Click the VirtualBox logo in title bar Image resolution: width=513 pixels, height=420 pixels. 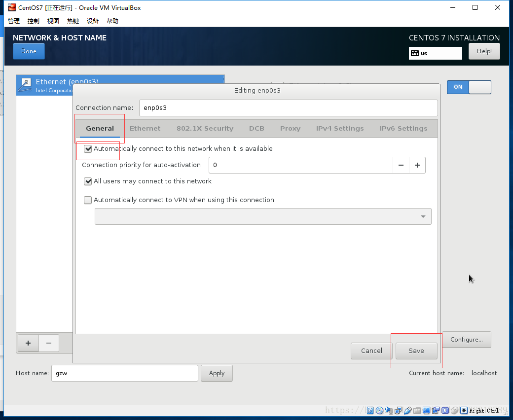click(12, 7)
